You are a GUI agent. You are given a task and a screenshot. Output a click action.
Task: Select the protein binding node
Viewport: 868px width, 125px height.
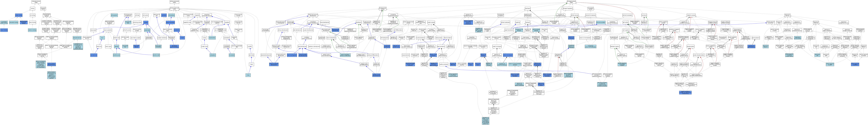click(19, 15)
